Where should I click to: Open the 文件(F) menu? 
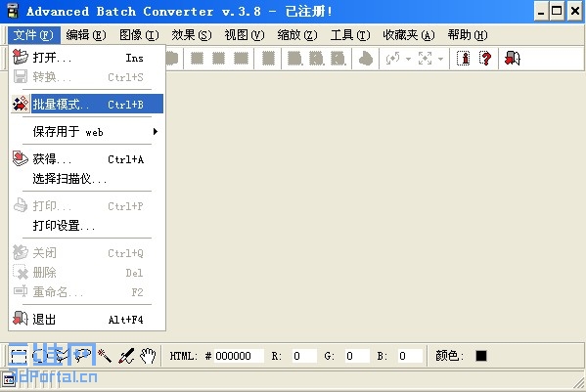tap(33, 35)
